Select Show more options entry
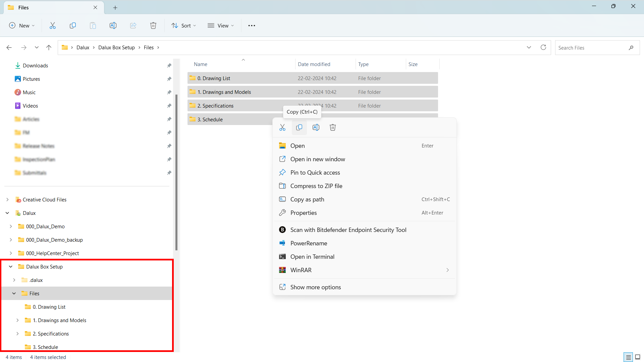 (x=315, y=287)
